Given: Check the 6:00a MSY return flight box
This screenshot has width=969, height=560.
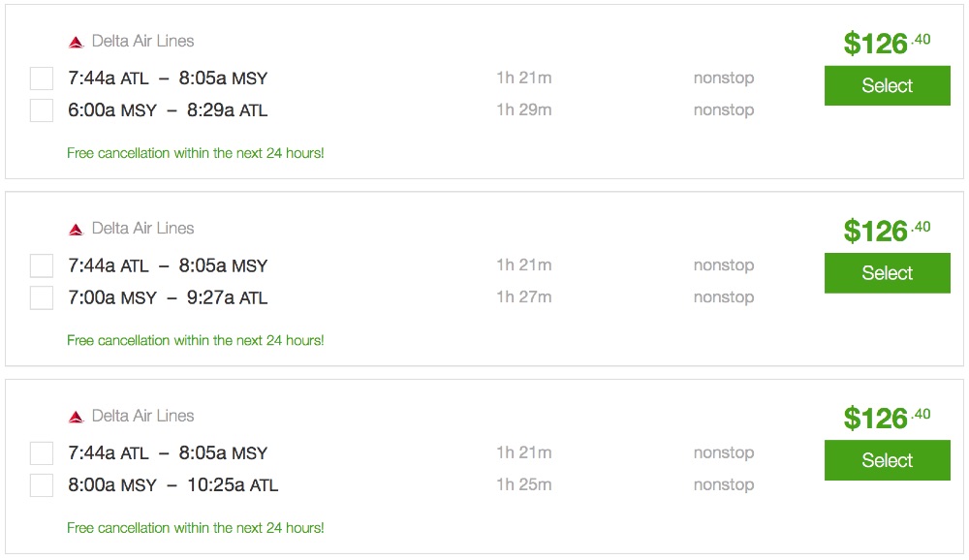Looking at the screenshot, I should point(42,110).
